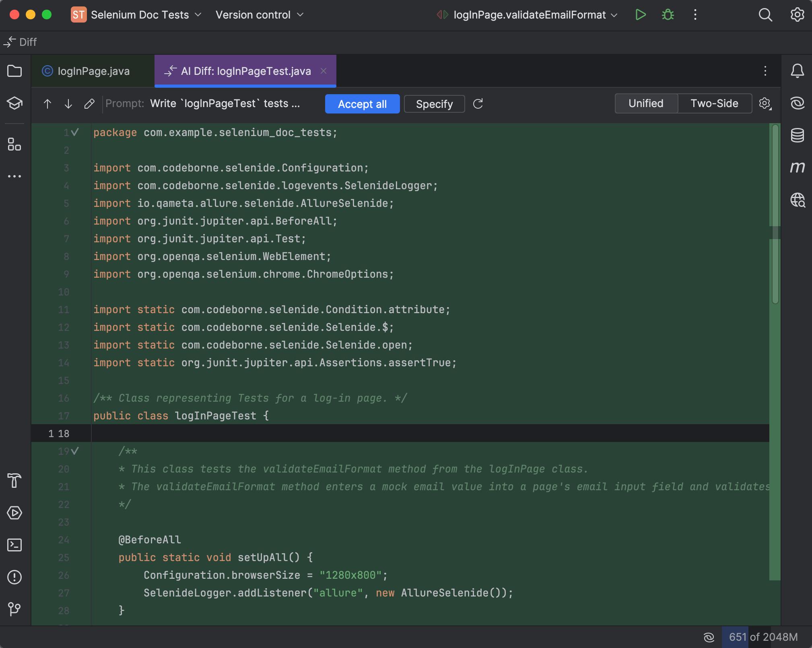This screenshot has width=812, height=648.
Task: Open the Database tool window
Action: pyautogui.click(x=797, y=135)
